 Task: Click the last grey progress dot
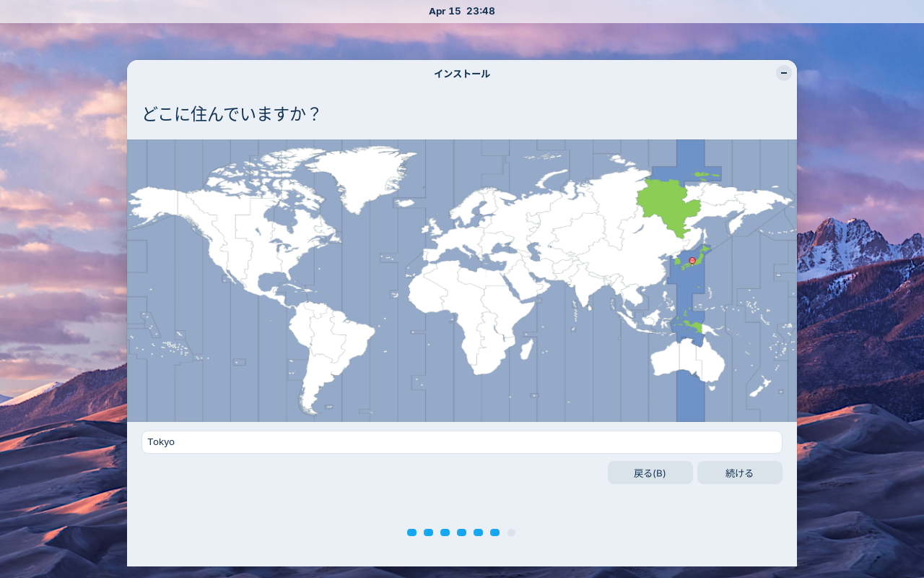pos(511,532)
